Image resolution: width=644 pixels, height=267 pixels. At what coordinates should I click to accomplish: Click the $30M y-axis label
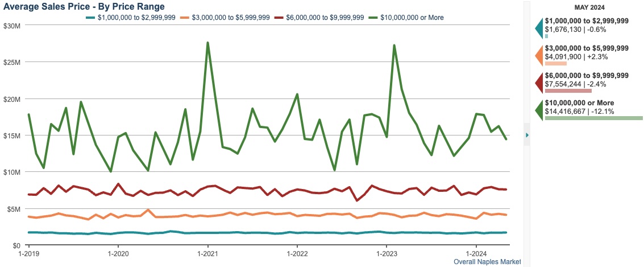[11, 26]
